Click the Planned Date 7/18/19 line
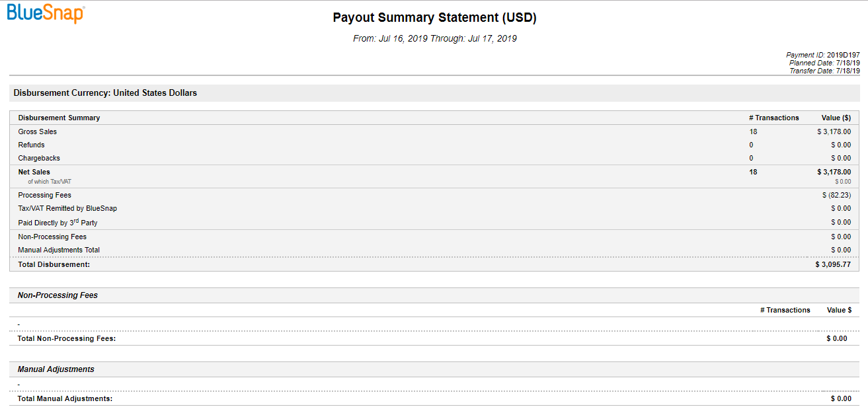Screen dimensions: 868x411 click(824, 63)
